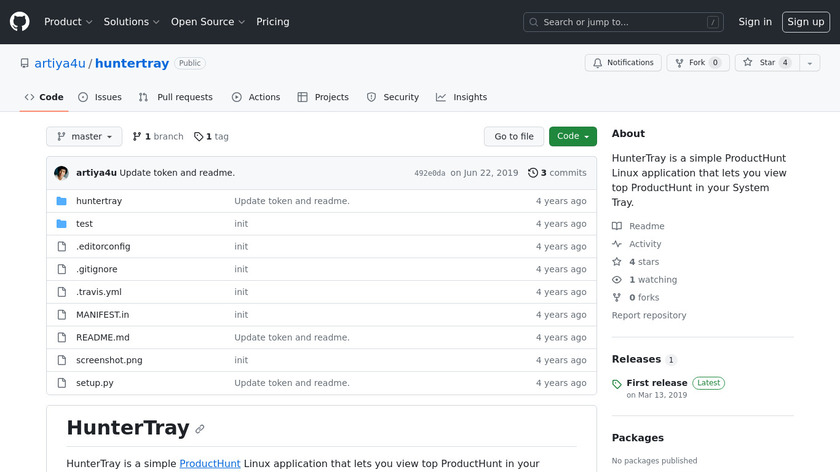Fork the repository

698,63
